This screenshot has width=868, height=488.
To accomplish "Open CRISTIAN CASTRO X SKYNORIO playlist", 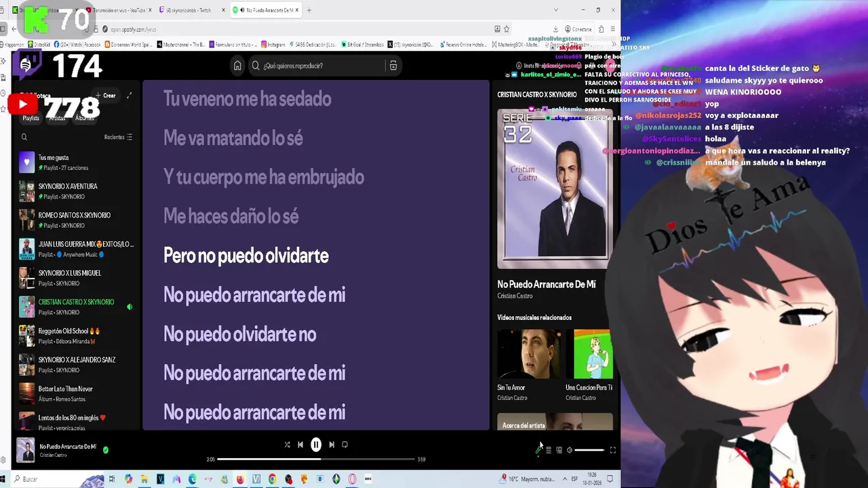I will [78, 307].
